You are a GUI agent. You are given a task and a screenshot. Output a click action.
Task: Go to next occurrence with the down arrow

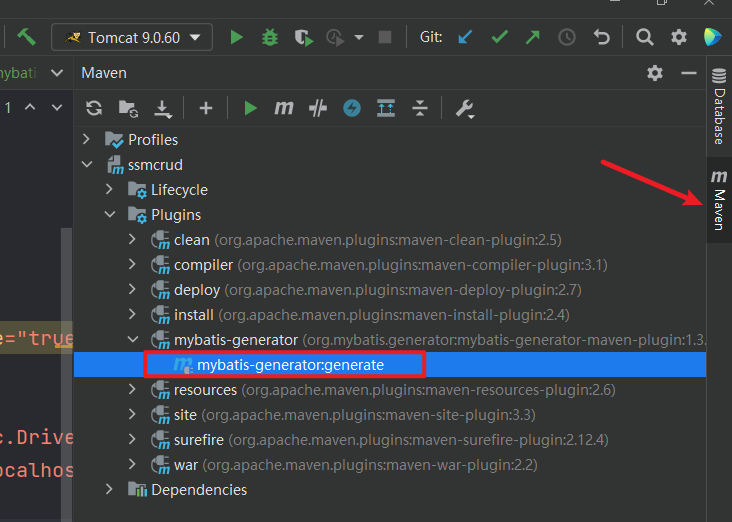57,107
